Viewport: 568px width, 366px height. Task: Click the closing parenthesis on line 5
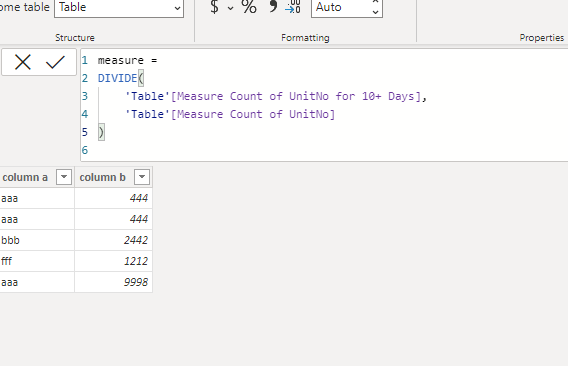click(101, 132)
